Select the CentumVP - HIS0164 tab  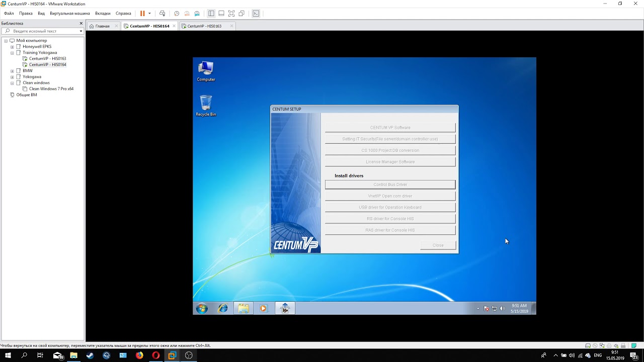149,26
